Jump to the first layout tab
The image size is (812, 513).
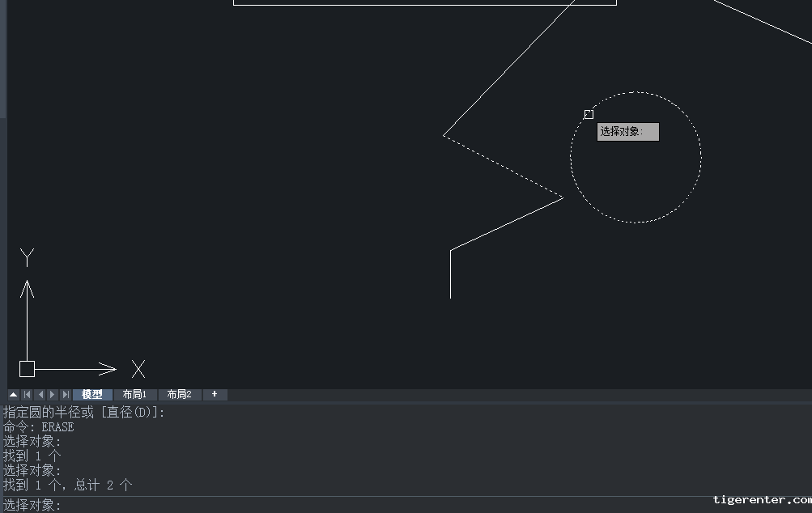click(27, 395)
